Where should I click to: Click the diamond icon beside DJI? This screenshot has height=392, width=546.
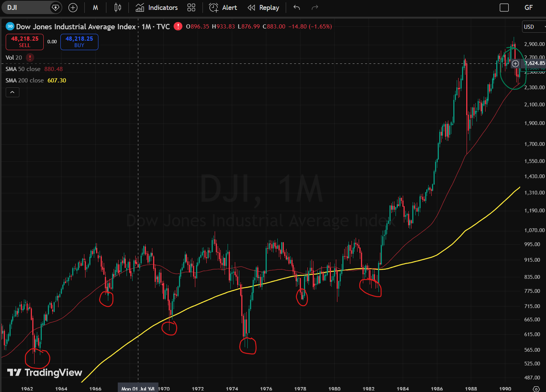[x=55, y=8]
